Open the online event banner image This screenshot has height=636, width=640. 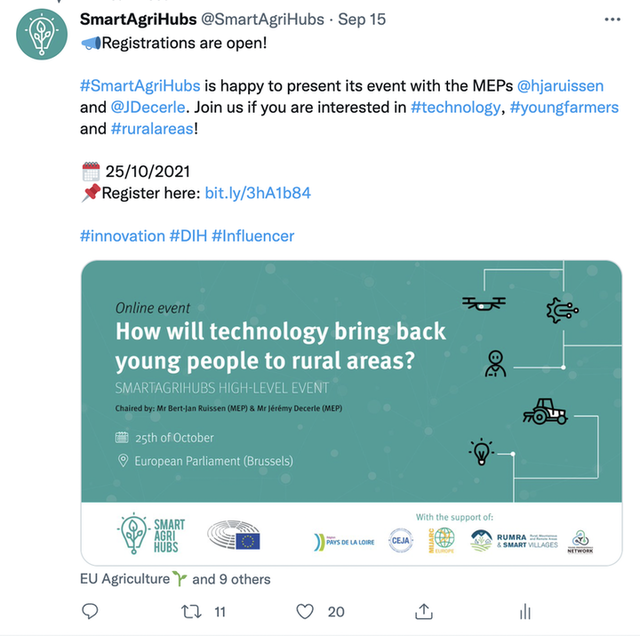[351, 413]
